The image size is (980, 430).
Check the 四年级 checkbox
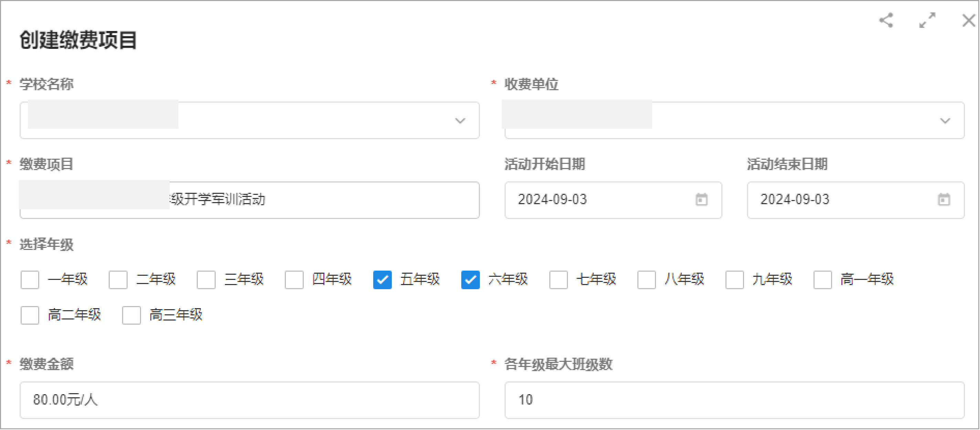(294, 280)
